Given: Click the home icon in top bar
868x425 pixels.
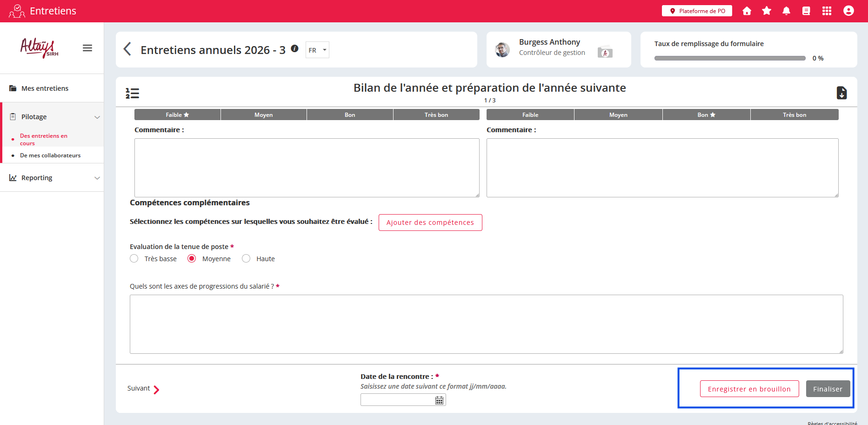Looking at the screenshot, I should coord(747,11).
